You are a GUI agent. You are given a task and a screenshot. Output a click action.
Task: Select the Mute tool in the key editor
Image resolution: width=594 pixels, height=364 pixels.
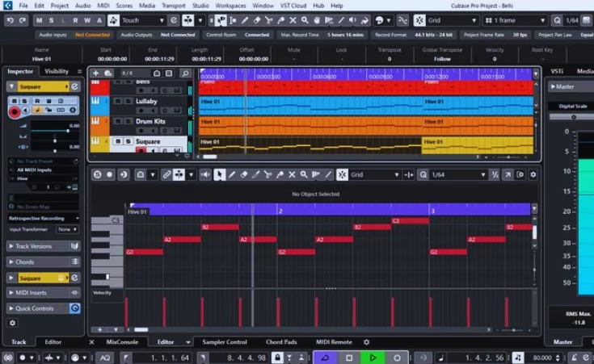[x=292, y=174]
